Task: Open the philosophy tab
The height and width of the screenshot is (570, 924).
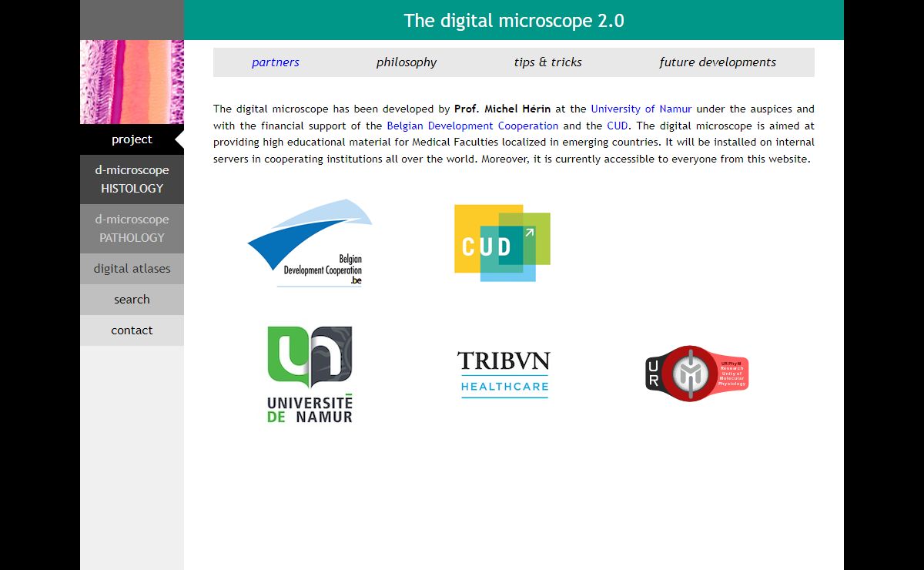Action: (x=407, y=62)
